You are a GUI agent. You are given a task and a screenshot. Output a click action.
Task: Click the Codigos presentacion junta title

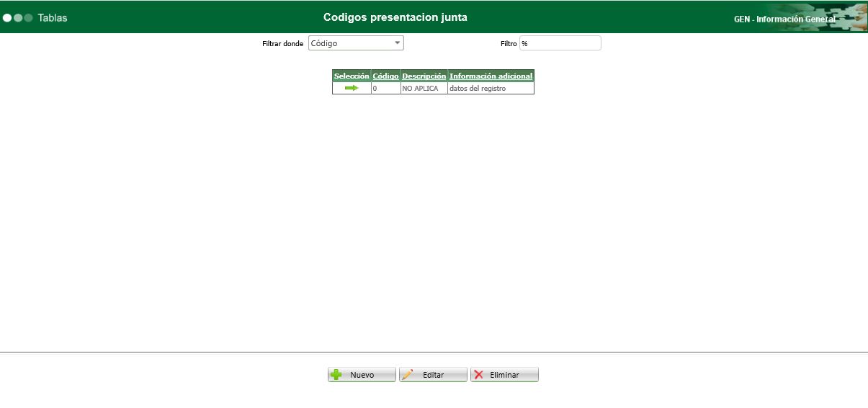click(x=395, y=17)
